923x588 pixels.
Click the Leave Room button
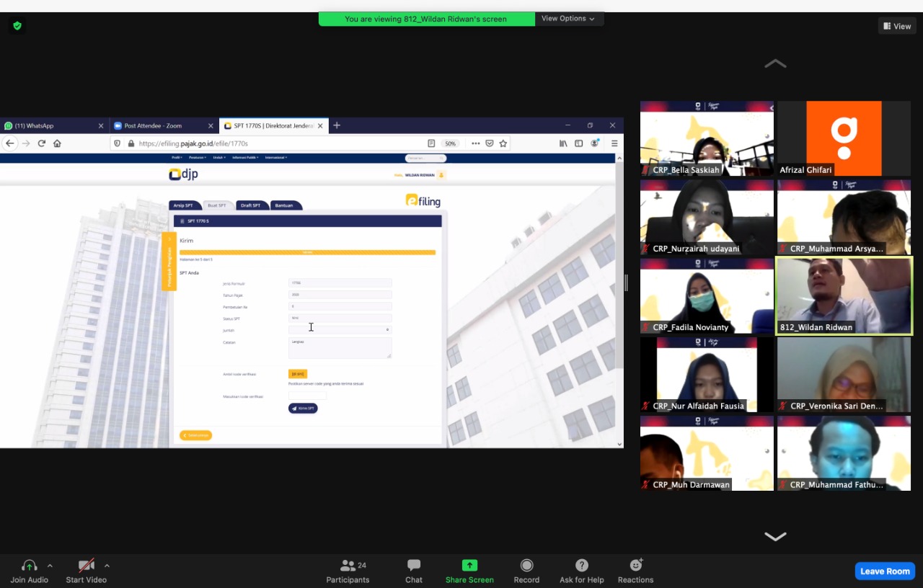point(885,571)
